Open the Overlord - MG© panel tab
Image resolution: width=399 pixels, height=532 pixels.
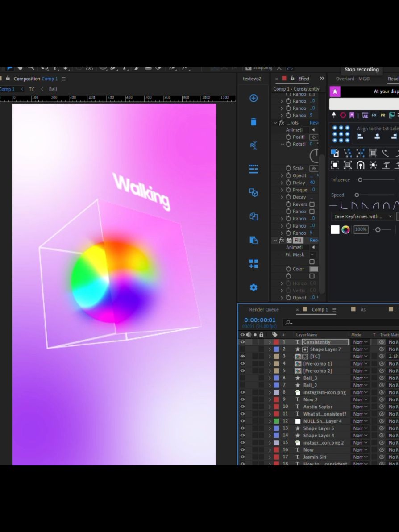click(x=353, y=79)
